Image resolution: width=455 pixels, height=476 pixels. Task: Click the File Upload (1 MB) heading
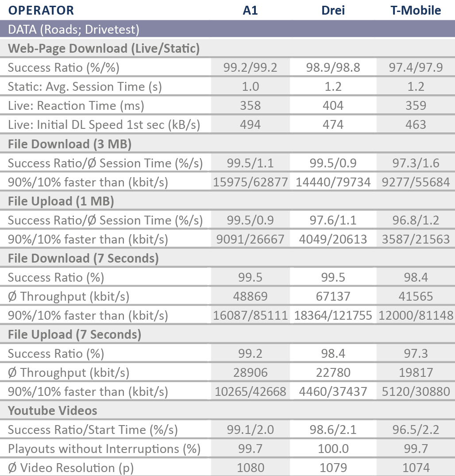point(61,201)
